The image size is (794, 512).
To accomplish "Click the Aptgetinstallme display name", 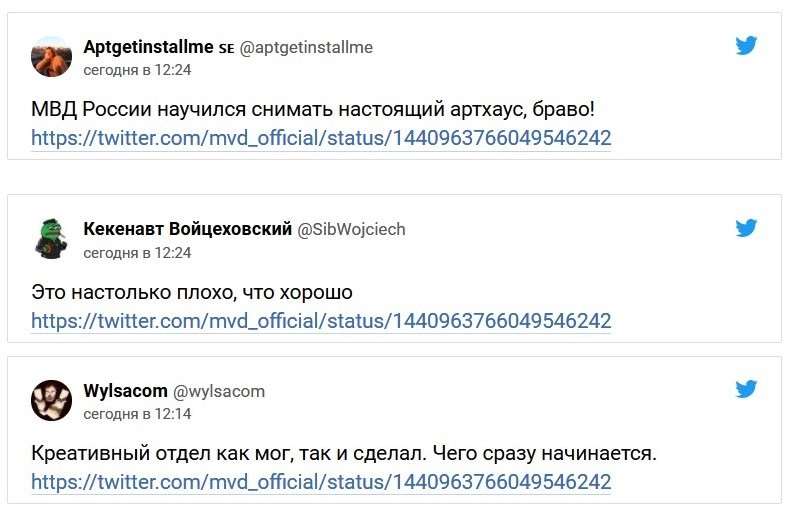I will pyautogui.click(x=148, y=47).
